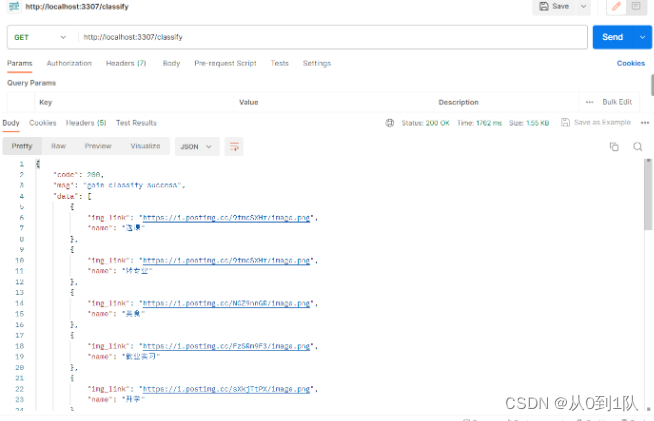Select the response Cookies tab
Image resolution: width=654 pixels, height=421 pixels.
[43, 123]
